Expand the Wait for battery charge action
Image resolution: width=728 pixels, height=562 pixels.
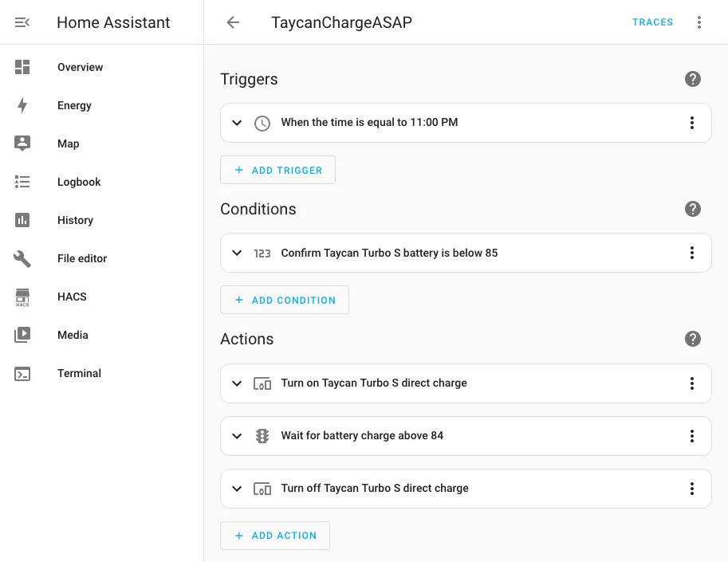237,436
